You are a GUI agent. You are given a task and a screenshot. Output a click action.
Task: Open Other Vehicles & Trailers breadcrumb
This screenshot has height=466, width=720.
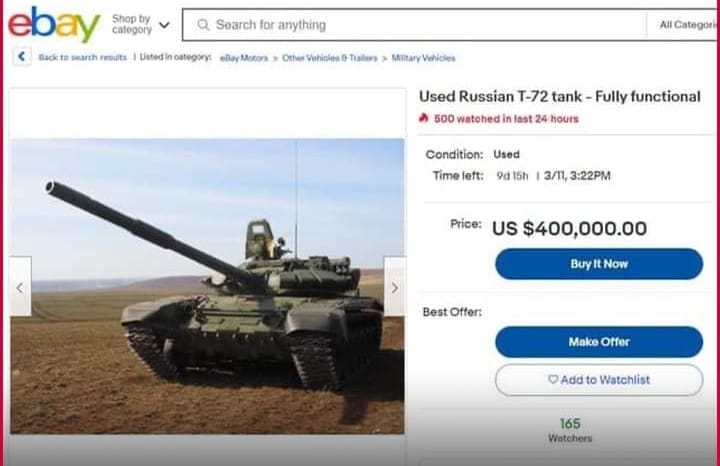click(x=329, y=58)
